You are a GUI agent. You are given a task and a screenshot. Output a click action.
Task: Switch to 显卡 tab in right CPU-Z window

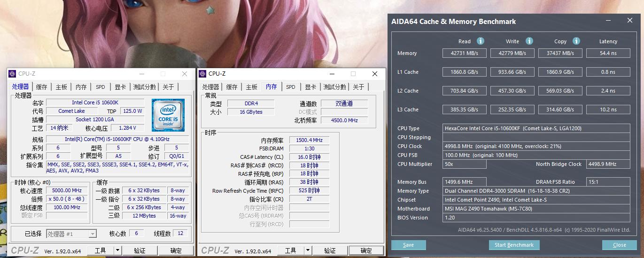pyautogui.click(x=310, y=87)
